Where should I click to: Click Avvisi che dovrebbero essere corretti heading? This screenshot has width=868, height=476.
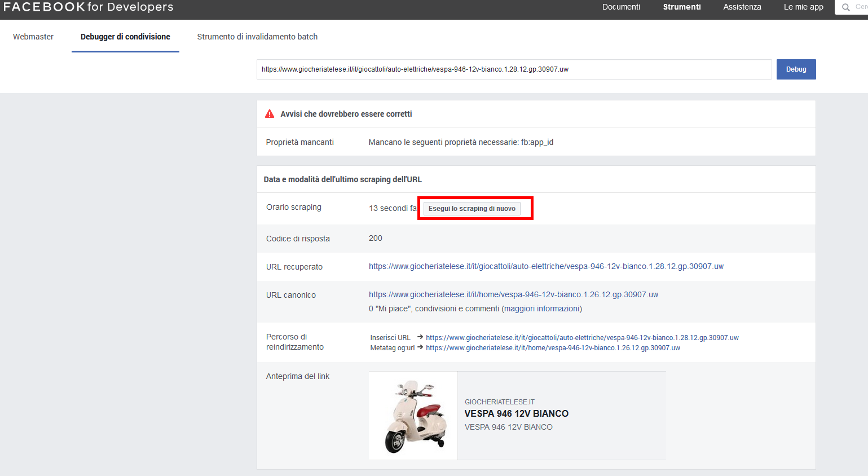tap(346, 114)
